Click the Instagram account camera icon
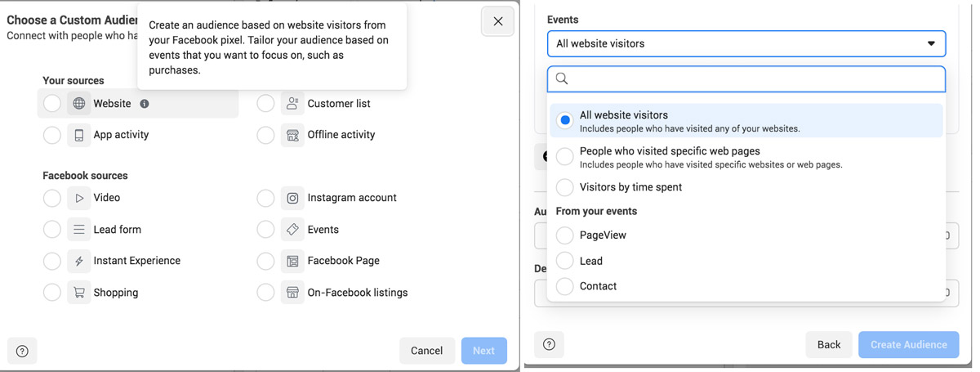Viewport: 980px width, 372px height. click(x=292, y=198)
